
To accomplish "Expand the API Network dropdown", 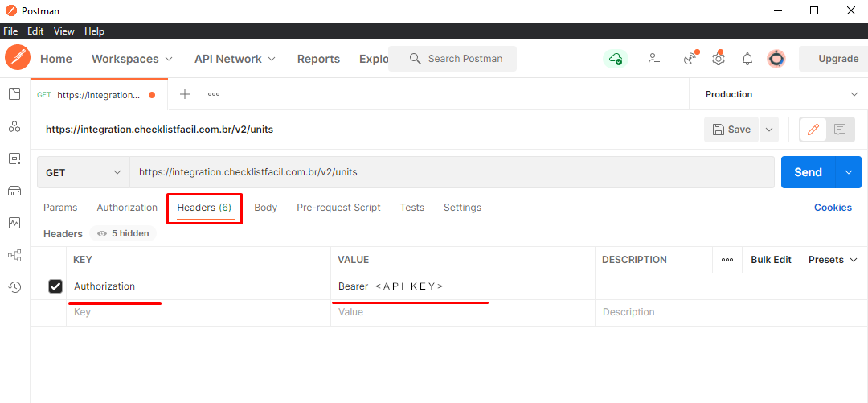I will pos(235,59).
